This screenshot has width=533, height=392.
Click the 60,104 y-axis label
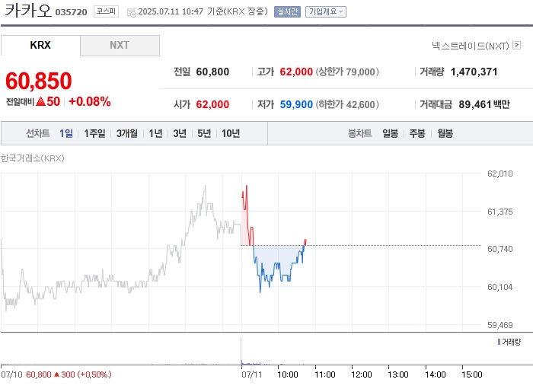499,287
